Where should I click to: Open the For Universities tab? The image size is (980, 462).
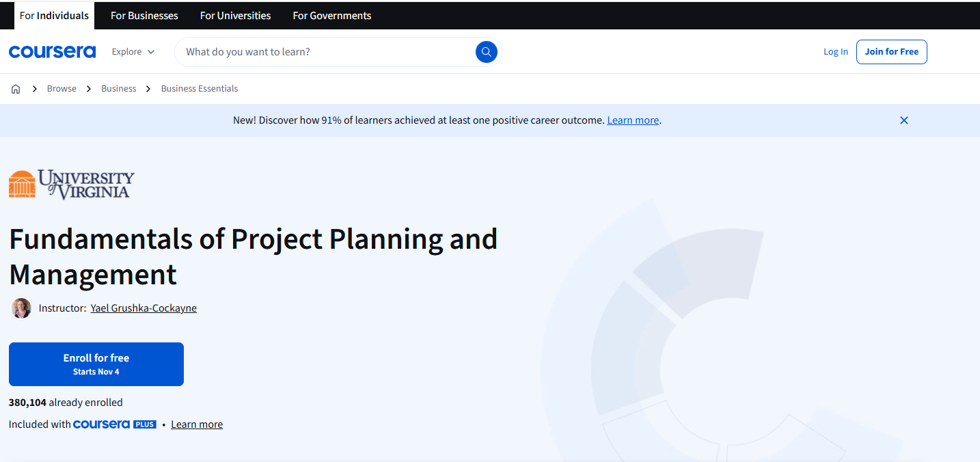(x=235, y=15)
